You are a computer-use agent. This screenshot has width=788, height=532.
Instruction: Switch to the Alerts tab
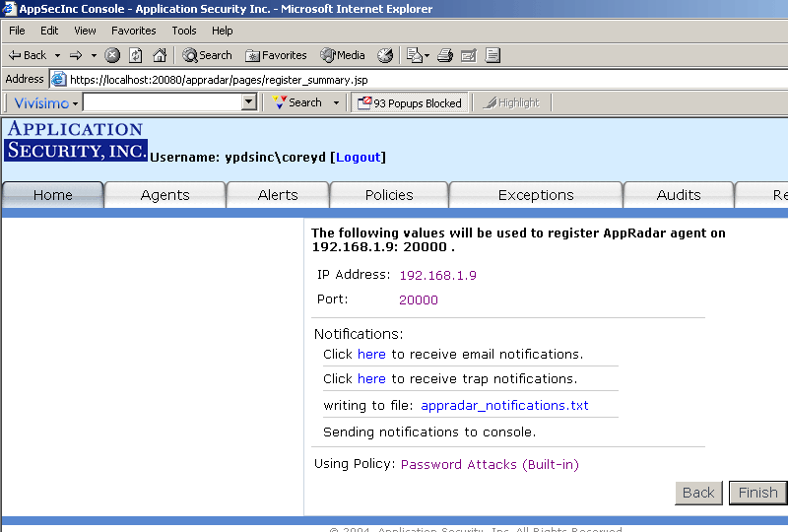pos(278,195)
